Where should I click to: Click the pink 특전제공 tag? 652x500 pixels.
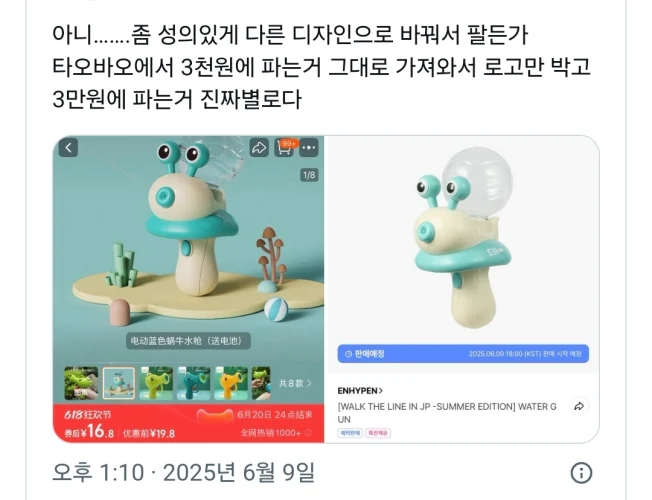378,433
